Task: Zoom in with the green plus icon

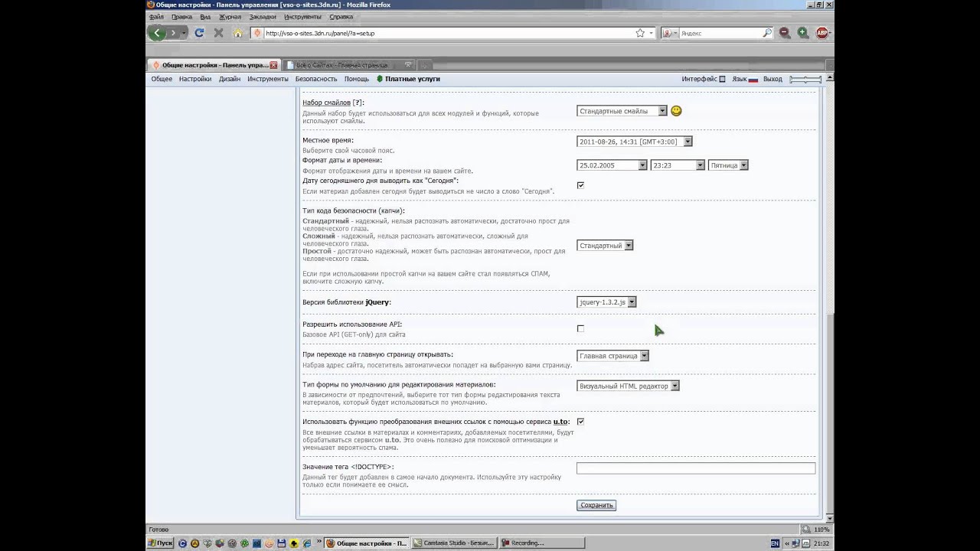Action: pyautogui.click(x=802, y=33)
